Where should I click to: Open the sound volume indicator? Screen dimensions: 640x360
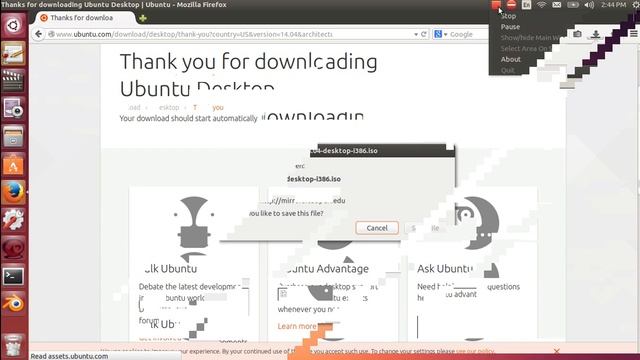(589, 5)
